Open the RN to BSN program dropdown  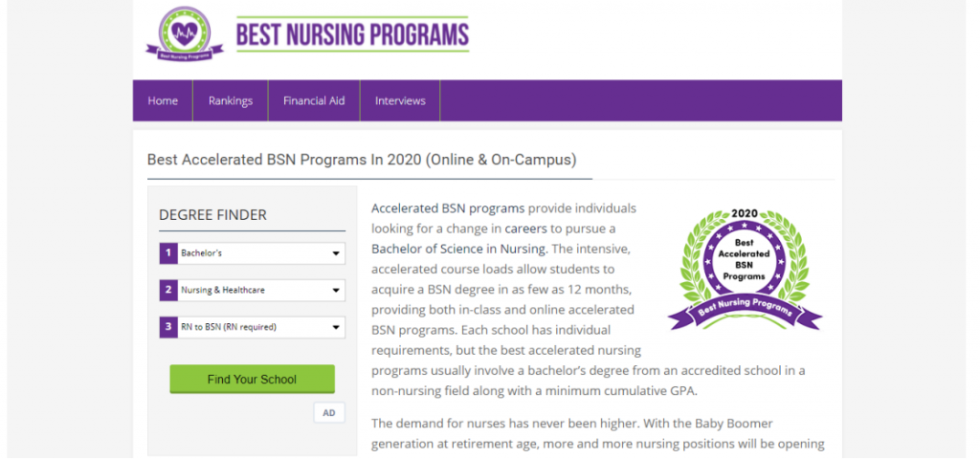click(260, 327)
